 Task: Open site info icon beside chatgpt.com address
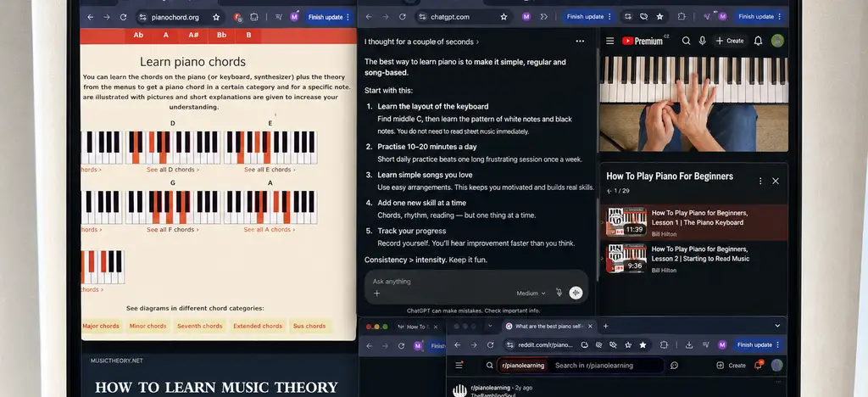[x=422, y=17]
